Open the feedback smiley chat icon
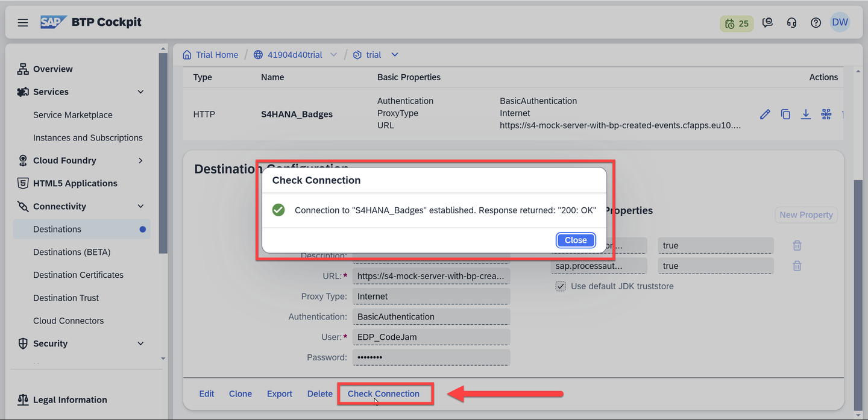Screen dimensions: 868x420 coord(767,23)
